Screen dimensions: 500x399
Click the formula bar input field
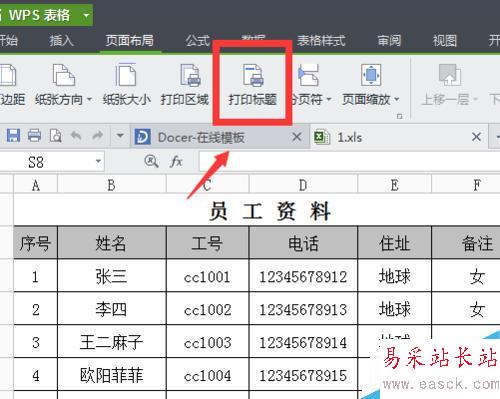pyautogui.click(x=349, y=162)
